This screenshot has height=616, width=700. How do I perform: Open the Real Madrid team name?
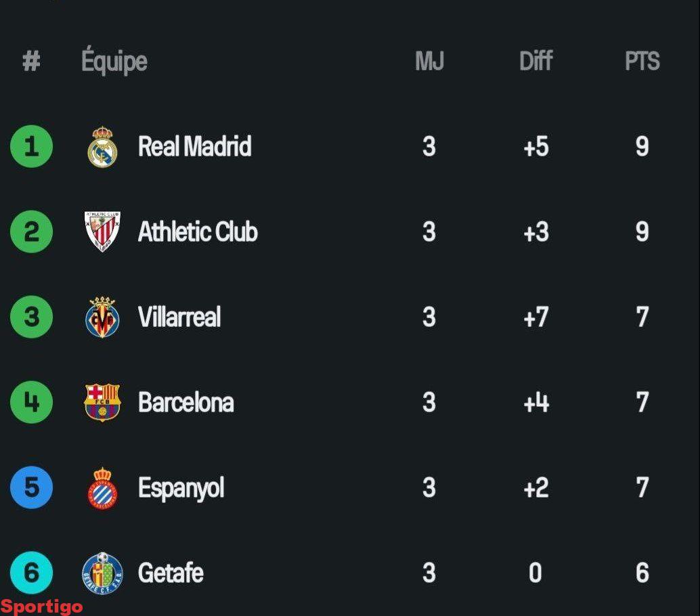[195, 147]
